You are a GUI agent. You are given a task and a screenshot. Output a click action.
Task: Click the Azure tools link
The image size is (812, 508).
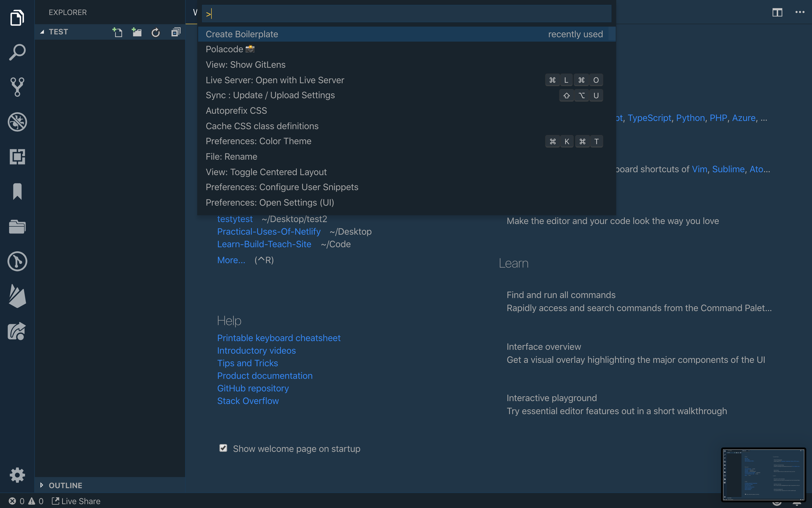(744, 118)
